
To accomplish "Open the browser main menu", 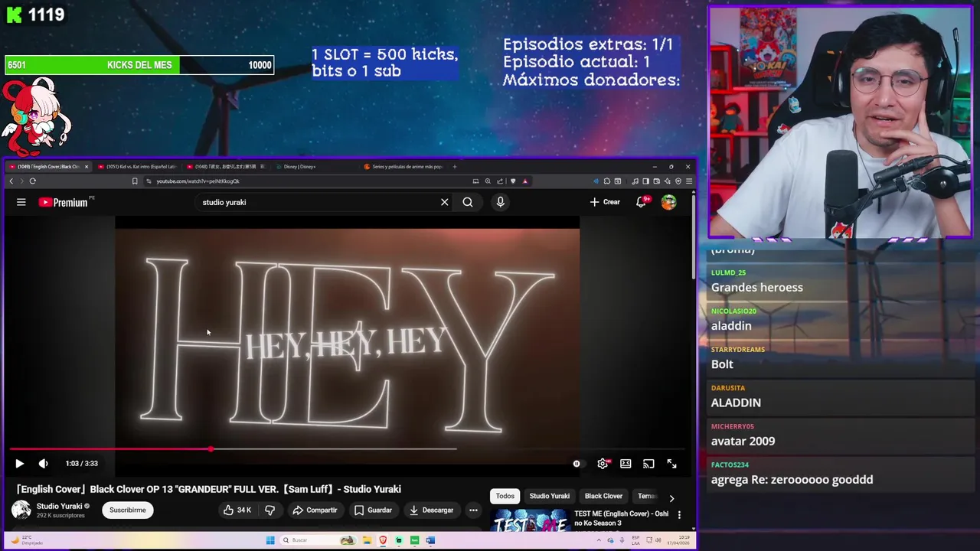I will coord(689,181).
